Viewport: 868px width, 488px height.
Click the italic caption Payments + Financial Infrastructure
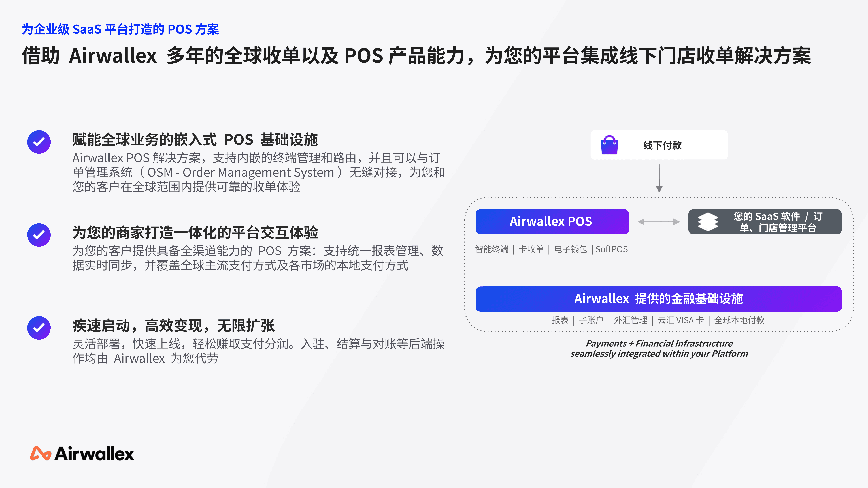(x=659, y=343)
